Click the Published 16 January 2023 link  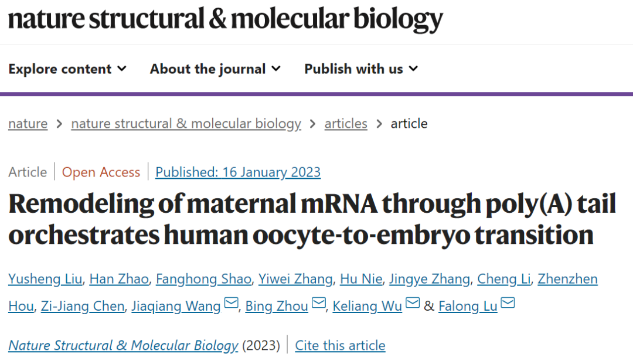238,172
